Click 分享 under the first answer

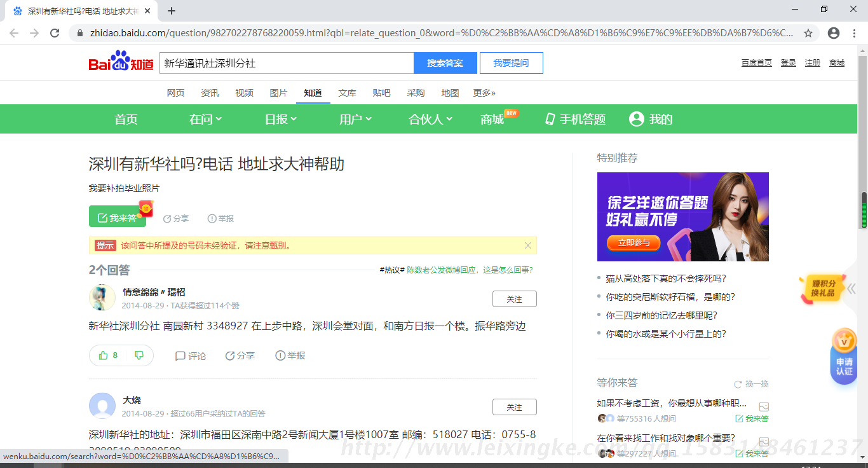pyautogui.click(x=240, y=356)
